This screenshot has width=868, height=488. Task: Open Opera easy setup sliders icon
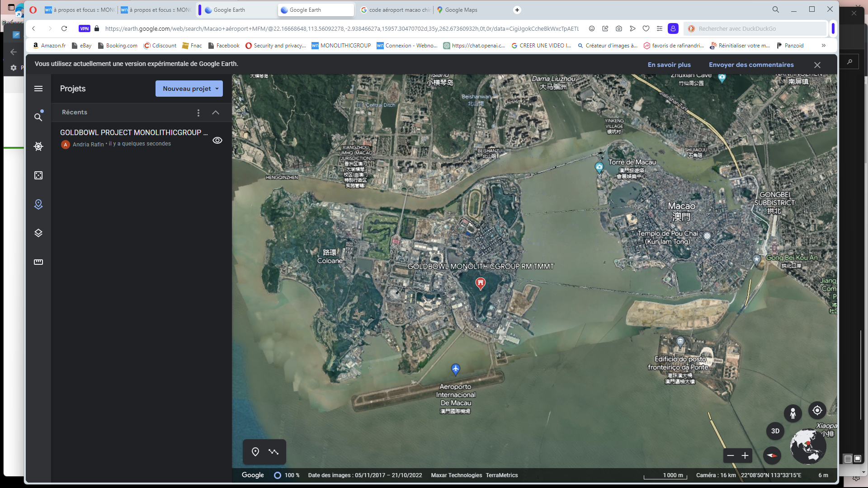pos(660,28)
